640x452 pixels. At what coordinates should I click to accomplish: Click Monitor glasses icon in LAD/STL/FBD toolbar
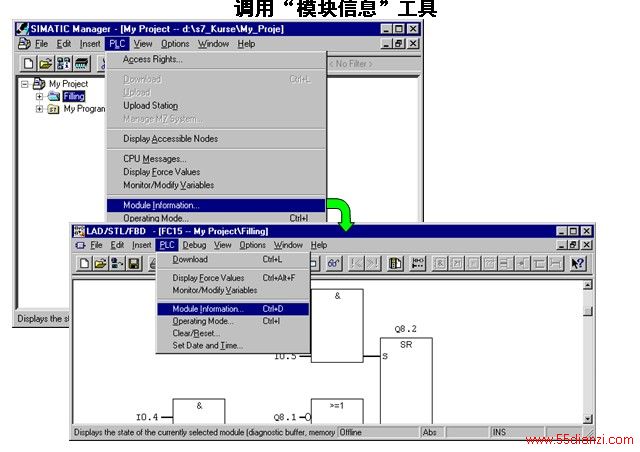pos(333,263)
